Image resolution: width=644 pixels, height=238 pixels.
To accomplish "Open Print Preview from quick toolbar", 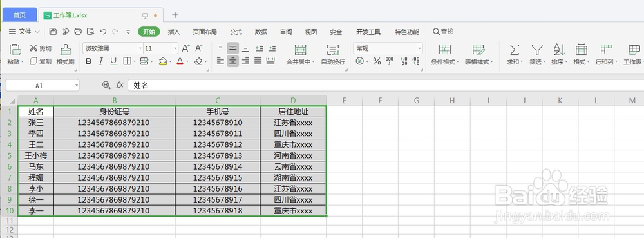I will point(90,32).
